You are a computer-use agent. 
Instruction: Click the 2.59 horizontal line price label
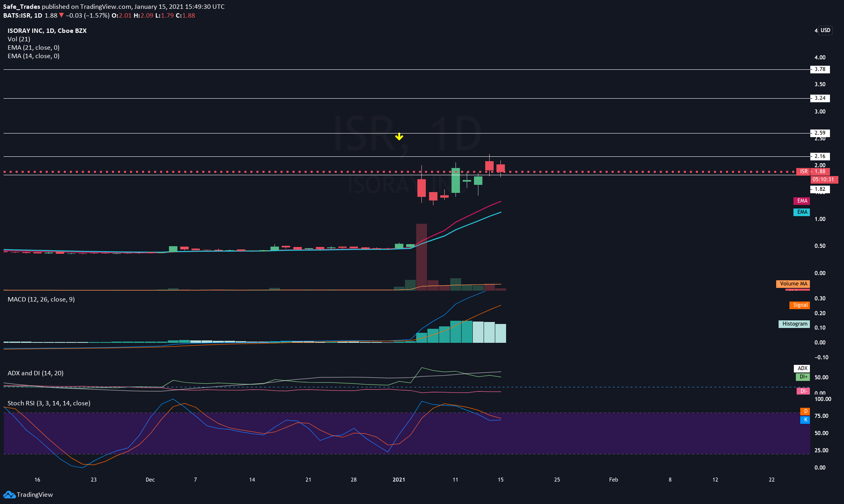pyautogui.click(x=820, y=133)
